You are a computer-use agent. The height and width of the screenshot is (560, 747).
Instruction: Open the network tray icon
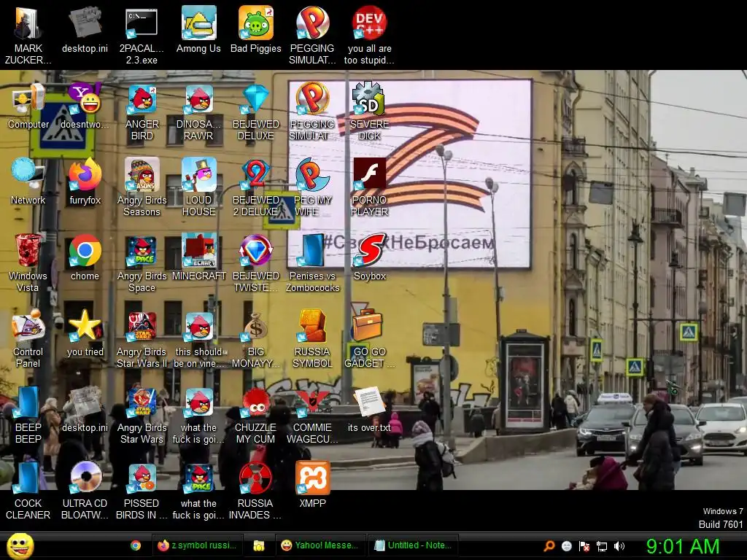coord(602,546)
